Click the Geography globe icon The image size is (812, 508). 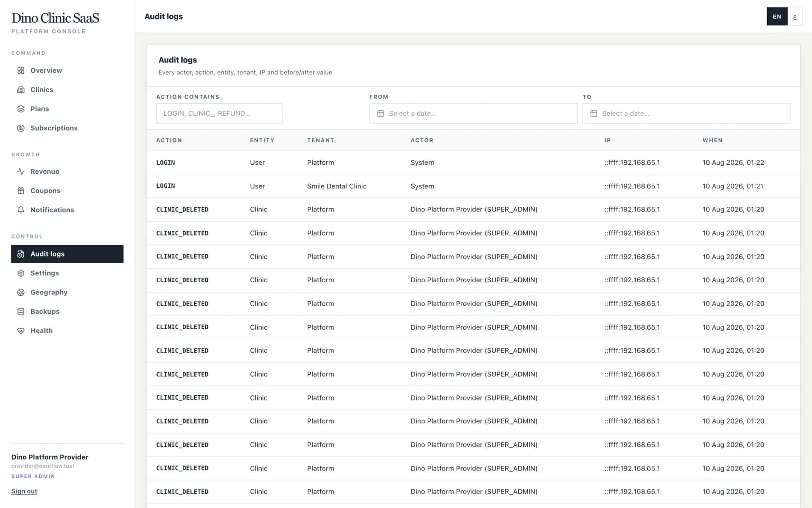(21, 292)
